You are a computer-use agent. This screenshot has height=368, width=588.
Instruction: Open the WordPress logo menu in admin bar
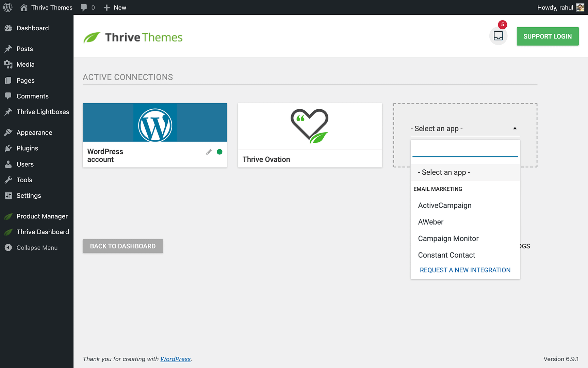pyautogui.click(x=7, y=7)
